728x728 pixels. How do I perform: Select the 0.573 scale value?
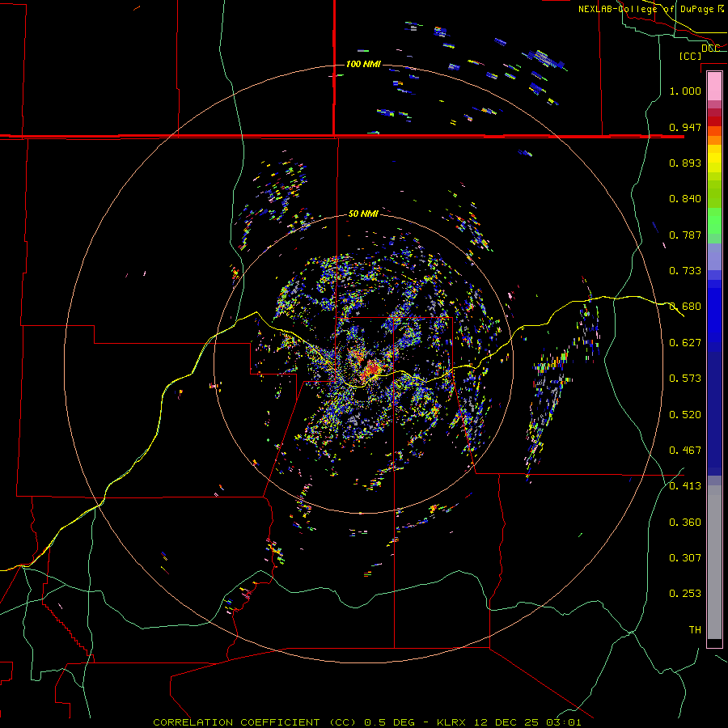click(685, 378)
